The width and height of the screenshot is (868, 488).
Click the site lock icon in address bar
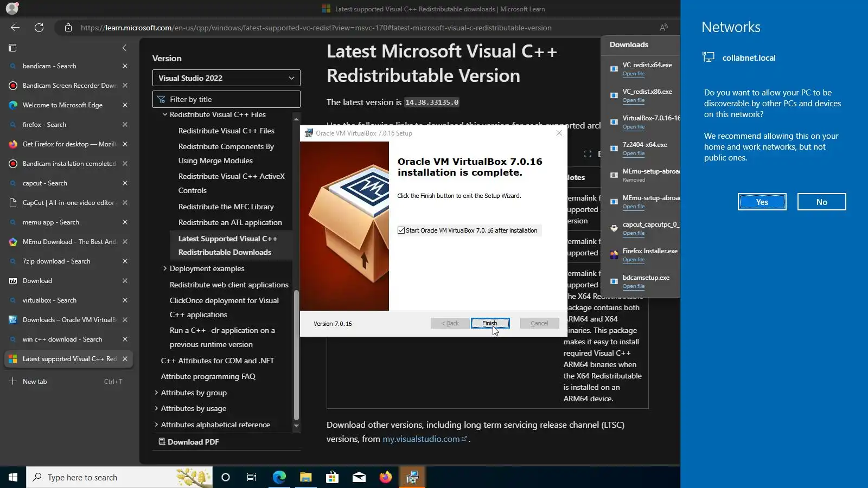click(x=68, y=28)
